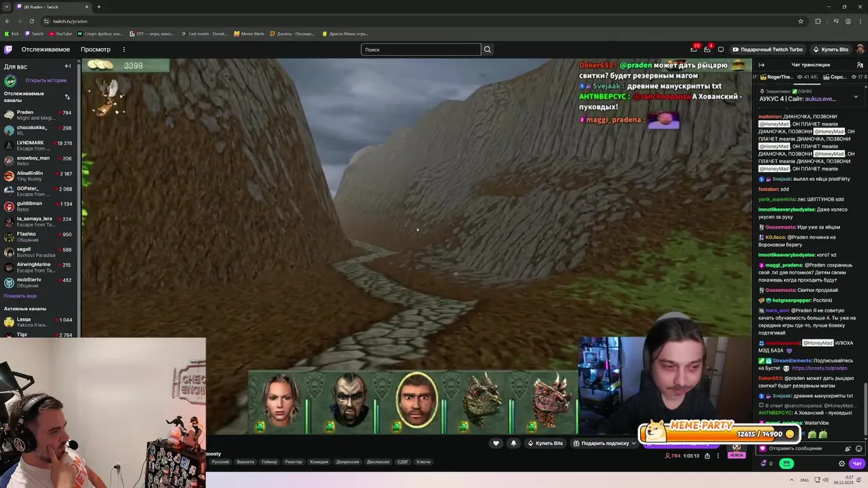Open Bits cheer icon in chat input
Screen dimensions: 868x488
(x=848, y=449)
